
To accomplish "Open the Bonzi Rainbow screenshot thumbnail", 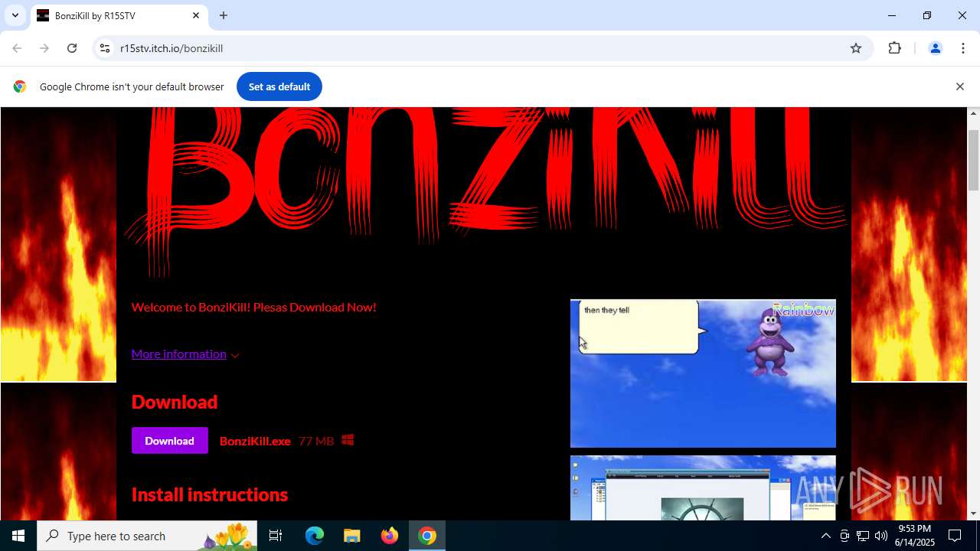I will pos(703,373).
